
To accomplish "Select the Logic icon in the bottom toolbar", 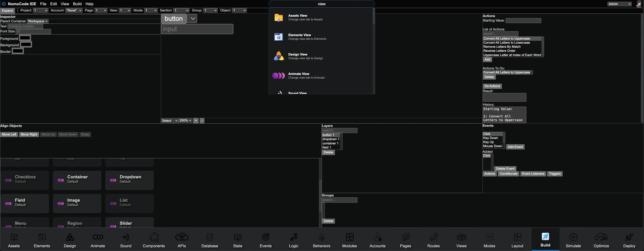I will [293, 240].
